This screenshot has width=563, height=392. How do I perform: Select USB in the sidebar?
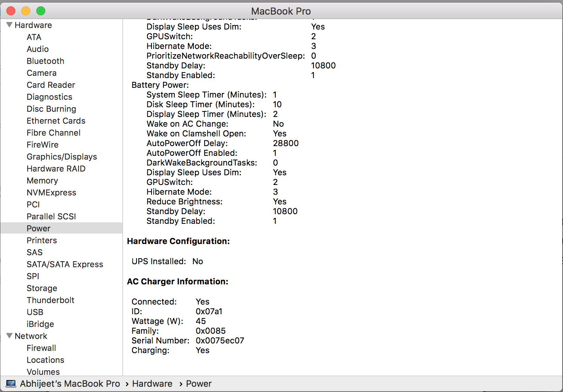pyautogui.click(x=35, y=312)
